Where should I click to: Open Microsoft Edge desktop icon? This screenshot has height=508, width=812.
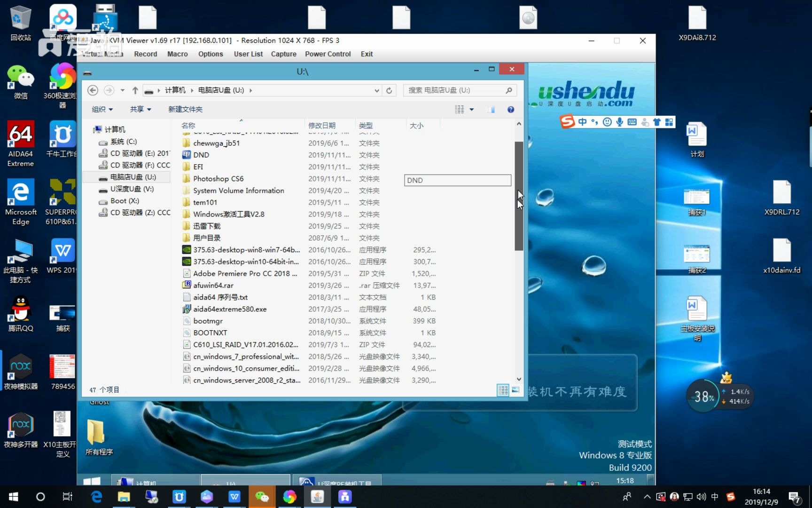coord(21,202)
